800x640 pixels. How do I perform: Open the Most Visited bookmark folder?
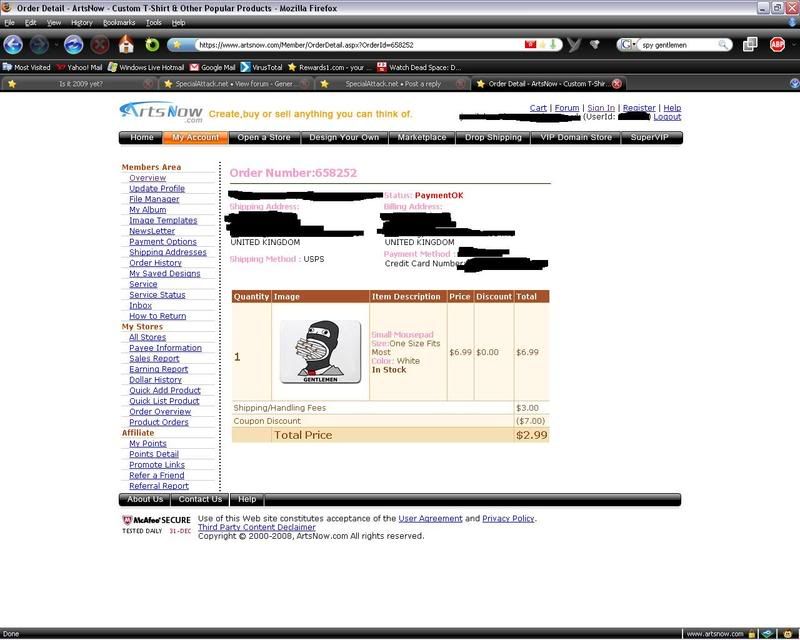(27, 67)
